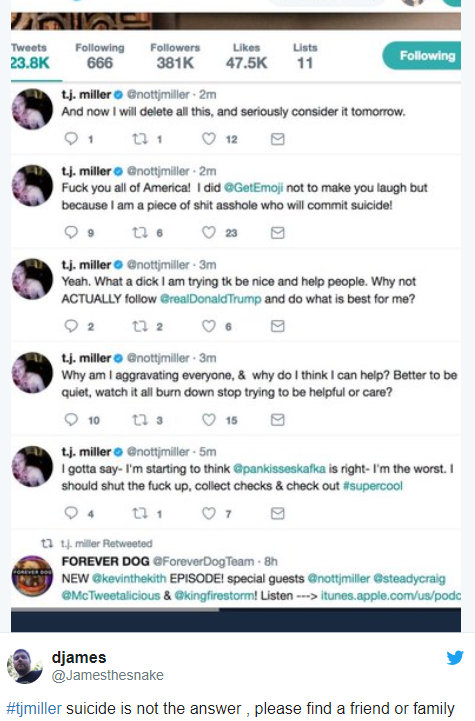Click the Twitter bird icon beside djames
This screenshot has height=721, width=475.
click(455, 658)
